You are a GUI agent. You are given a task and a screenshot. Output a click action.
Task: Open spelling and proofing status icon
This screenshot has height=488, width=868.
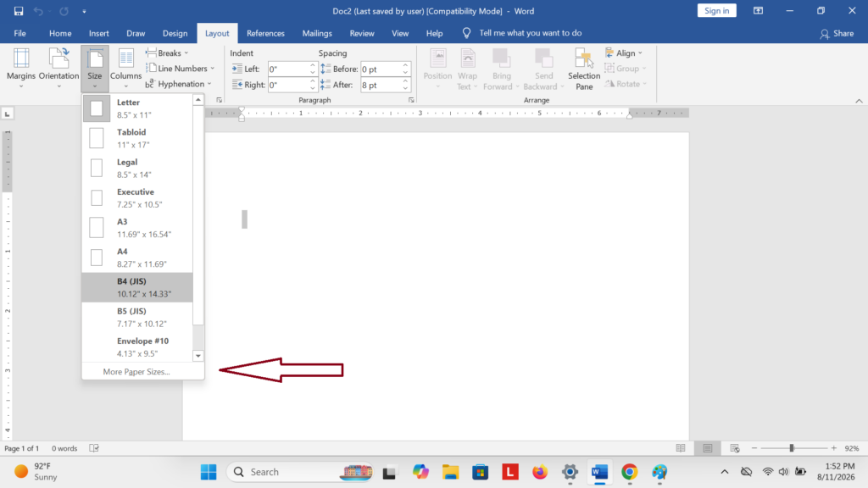pyautogui.click(x=94, y=448)
